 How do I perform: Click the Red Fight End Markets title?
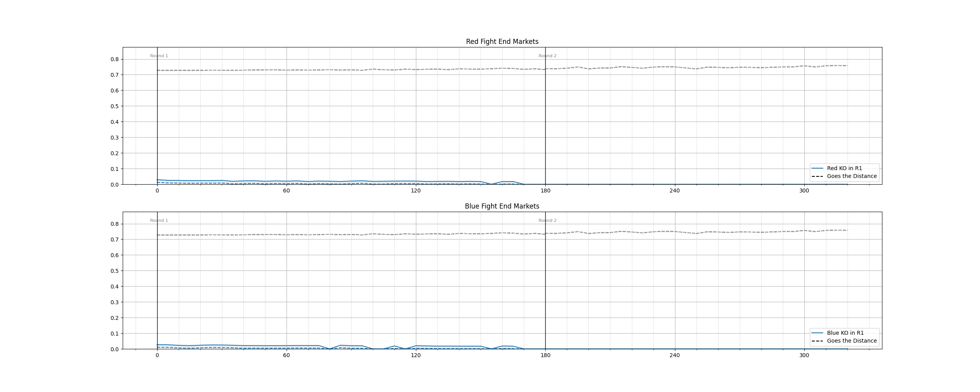tap(502, 42)
